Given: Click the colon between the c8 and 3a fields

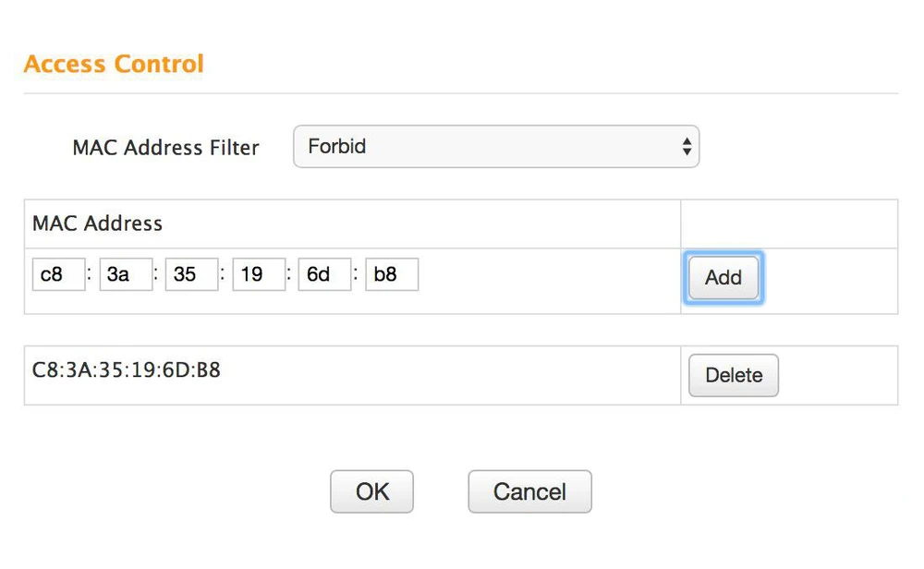Looking at the screenshot, I should 90,275.
